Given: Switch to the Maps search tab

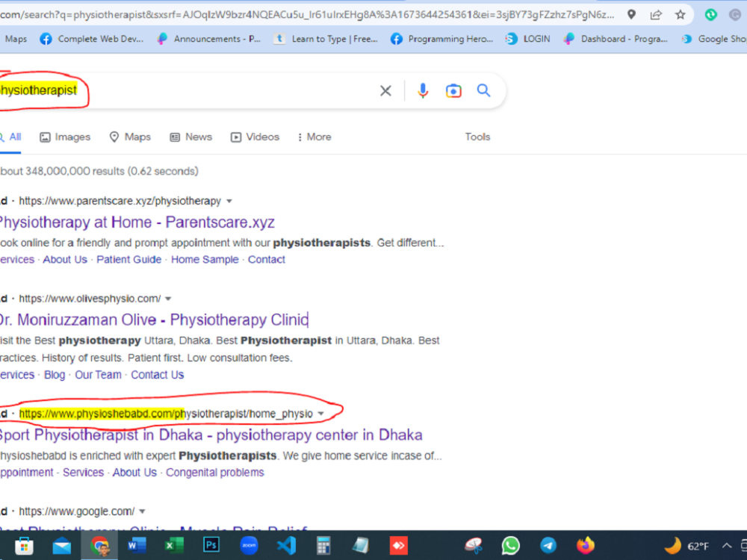Looking at the screenshot, I should (x=130, y=137).
